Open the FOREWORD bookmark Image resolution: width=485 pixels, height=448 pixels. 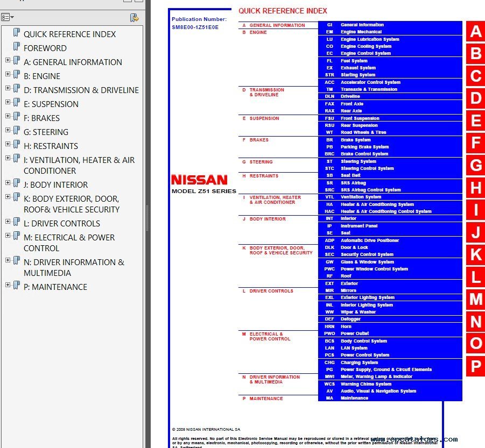(45, 48)
